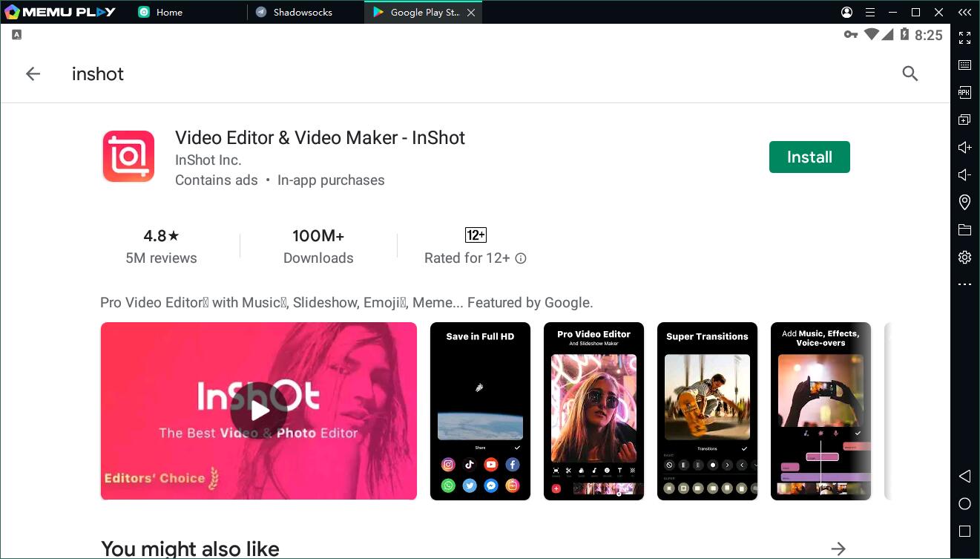Switch to the Home tab
The width and height of the screenshot is (980, 559).
pos(169,13)
